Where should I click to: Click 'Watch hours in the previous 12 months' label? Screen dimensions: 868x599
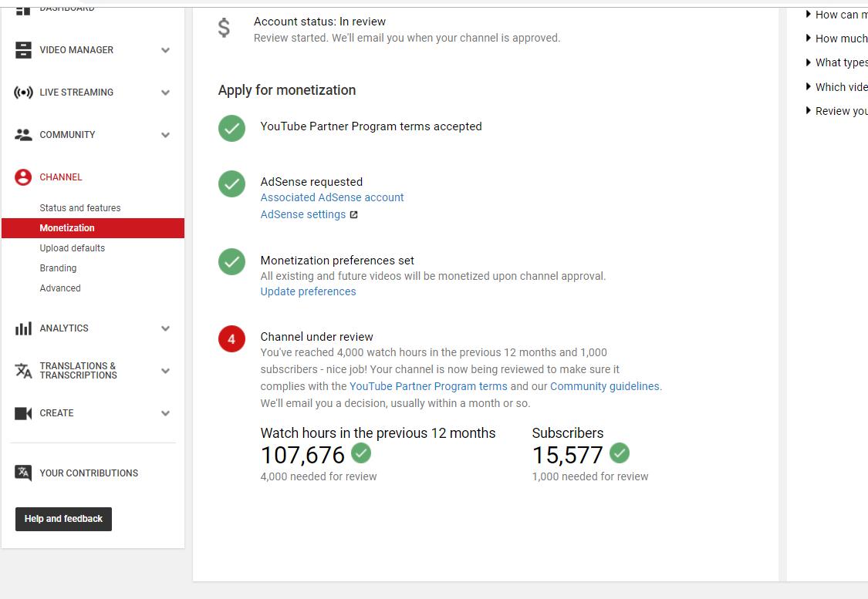pos(378,433)
